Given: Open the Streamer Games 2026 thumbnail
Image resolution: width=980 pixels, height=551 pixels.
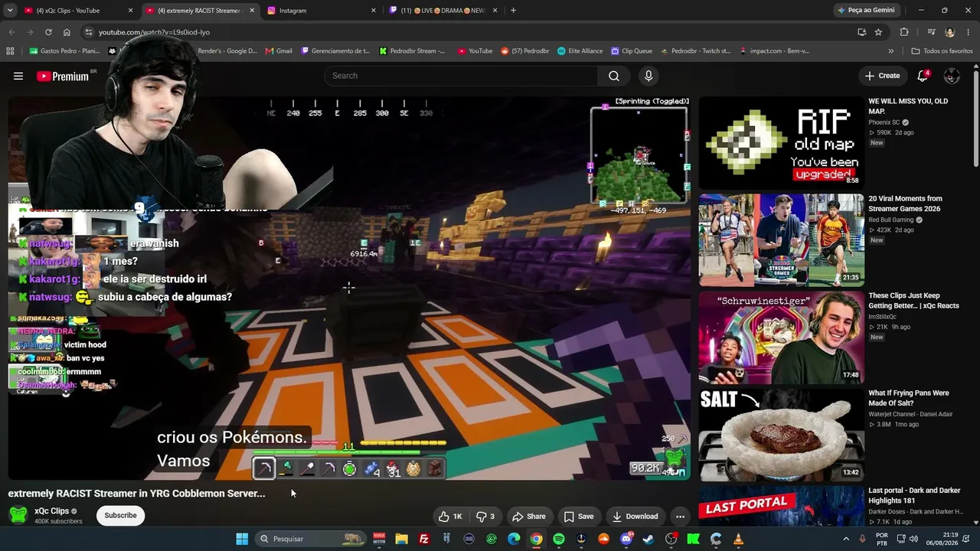Looking at the screenshot, I should click(x=781, y=240).
